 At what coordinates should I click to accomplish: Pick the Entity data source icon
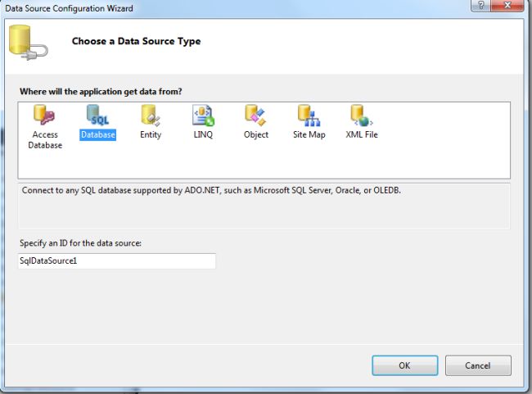tap(150, 115)
